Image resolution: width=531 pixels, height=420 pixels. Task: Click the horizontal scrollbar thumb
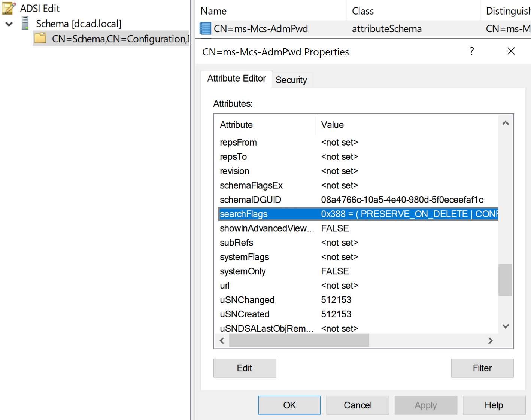[299, 341]
